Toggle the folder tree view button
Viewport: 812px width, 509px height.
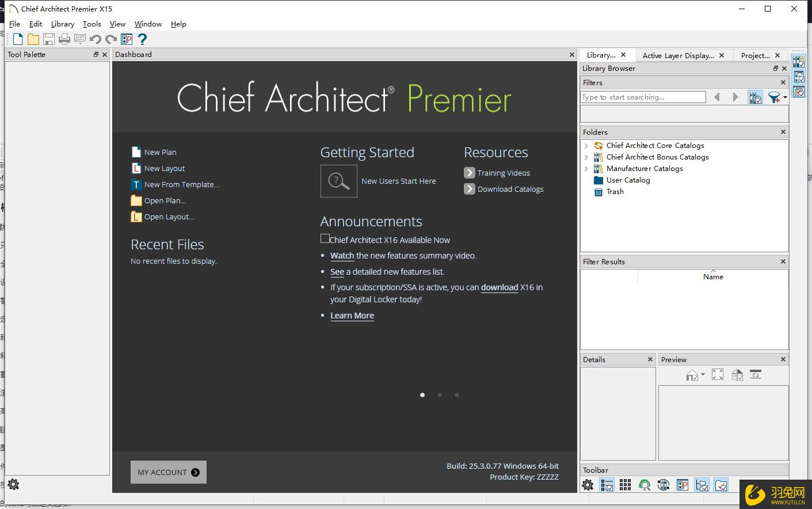[702, 485]
